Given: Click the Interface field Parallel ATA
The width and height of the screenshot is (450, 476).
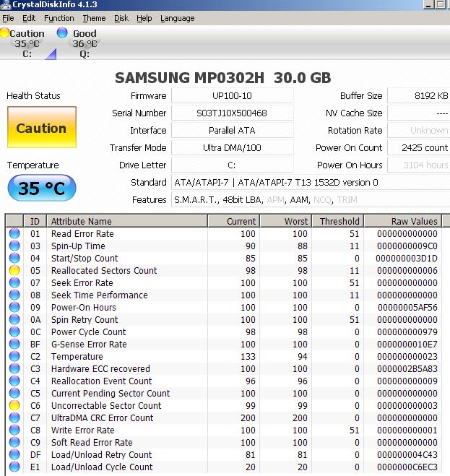Looking at the screenshot, I should (233, 131).
